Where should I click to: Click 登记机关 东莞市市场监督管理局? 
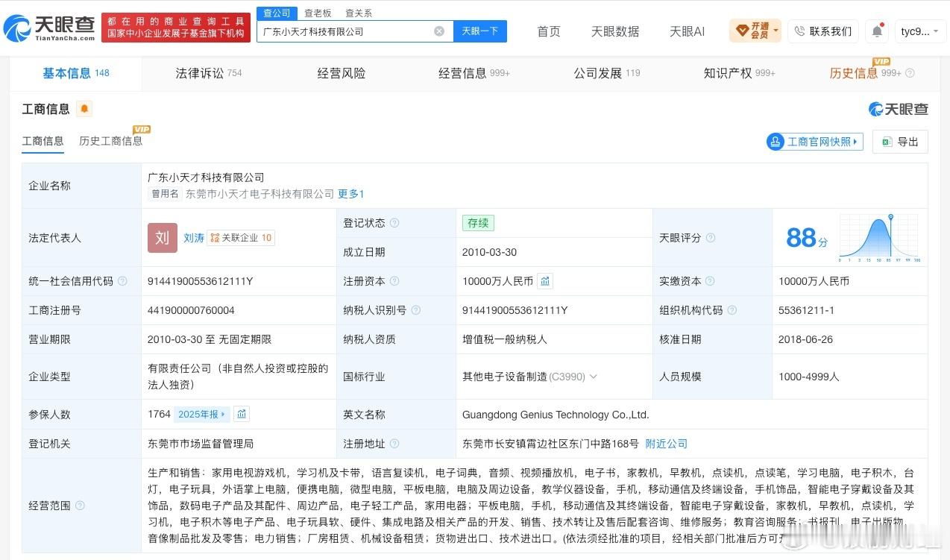[x=201, y=444]
